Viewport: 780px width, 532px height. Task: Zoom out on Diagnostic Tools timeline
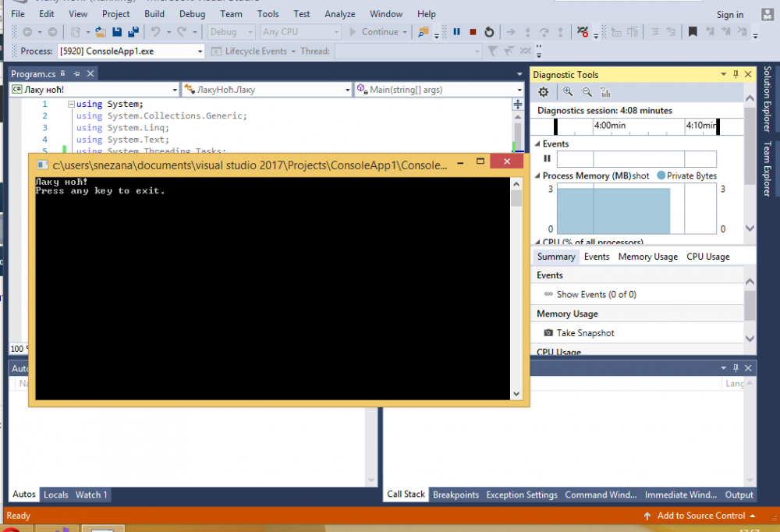[x=587, y=91]
